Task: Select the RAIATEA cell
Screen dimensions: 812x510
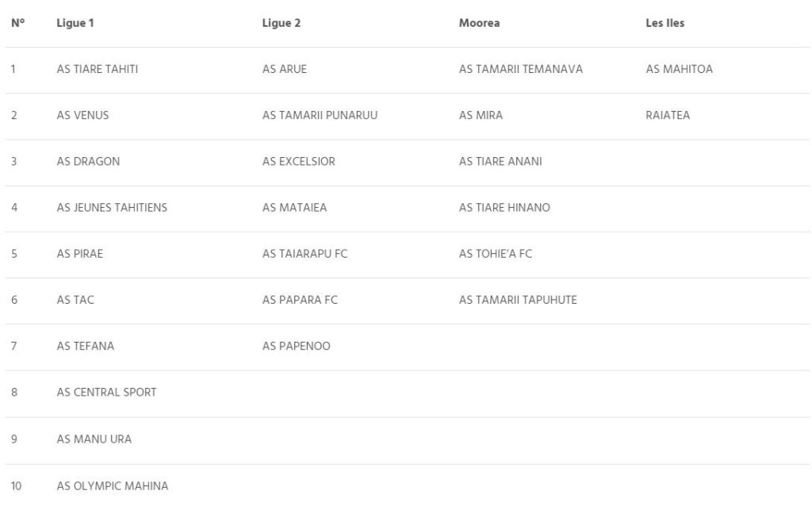Action: tap(668, 115)
